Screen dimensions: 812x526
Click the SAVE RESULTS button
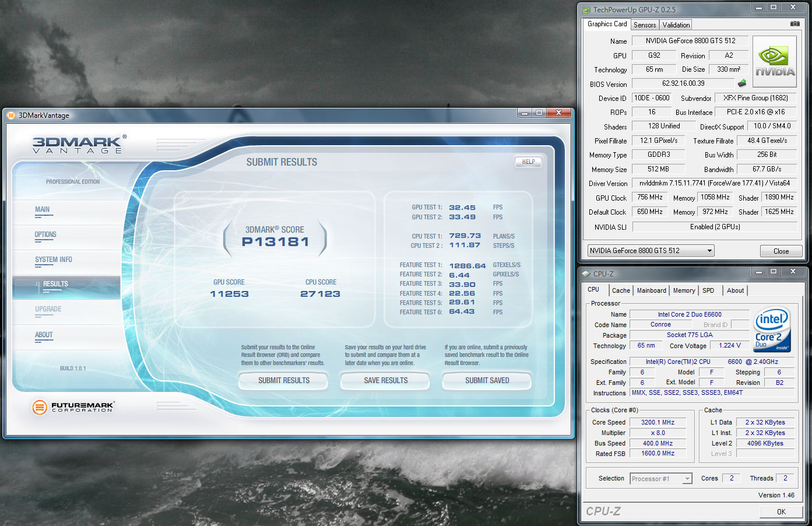point(386,380)
